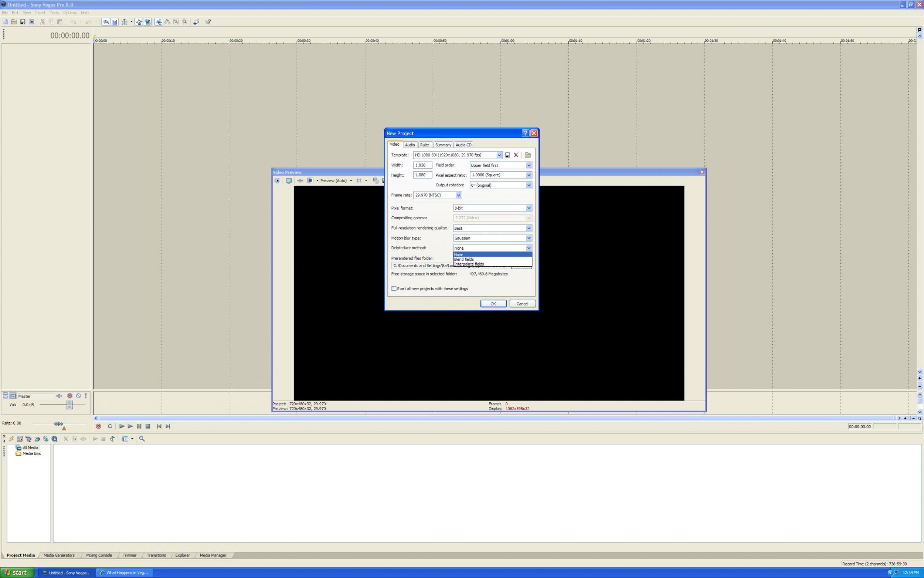The height and width of the screenshot is (578, 924).
Task: Click the What's This help icon in toolbar
Action: tap(208, 22)
